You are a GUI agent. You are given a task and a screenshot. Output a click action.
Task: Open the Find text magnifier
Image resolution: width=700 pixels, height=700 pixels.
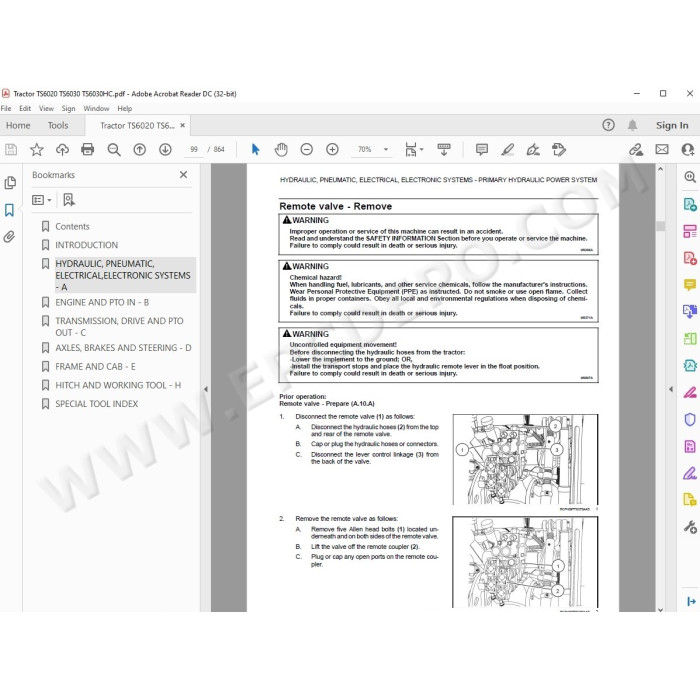(114, 149)
